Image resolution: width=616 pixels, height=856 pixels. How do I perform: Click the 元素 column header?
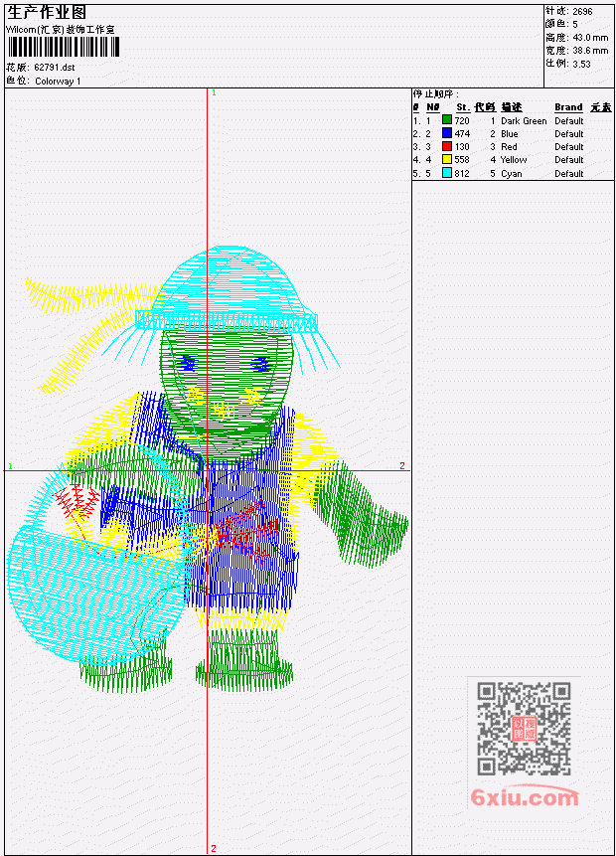point(601,107)
